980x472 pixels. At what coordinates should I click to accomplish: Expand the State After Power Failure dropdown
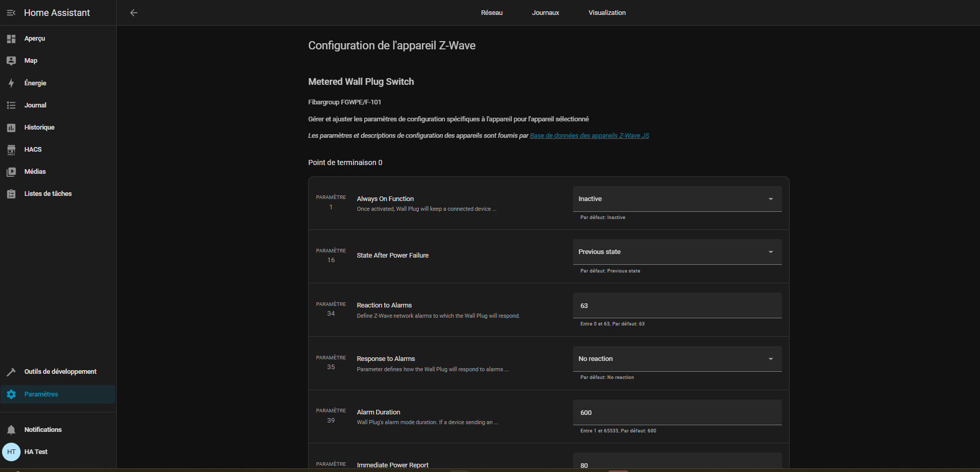point(677,252)
